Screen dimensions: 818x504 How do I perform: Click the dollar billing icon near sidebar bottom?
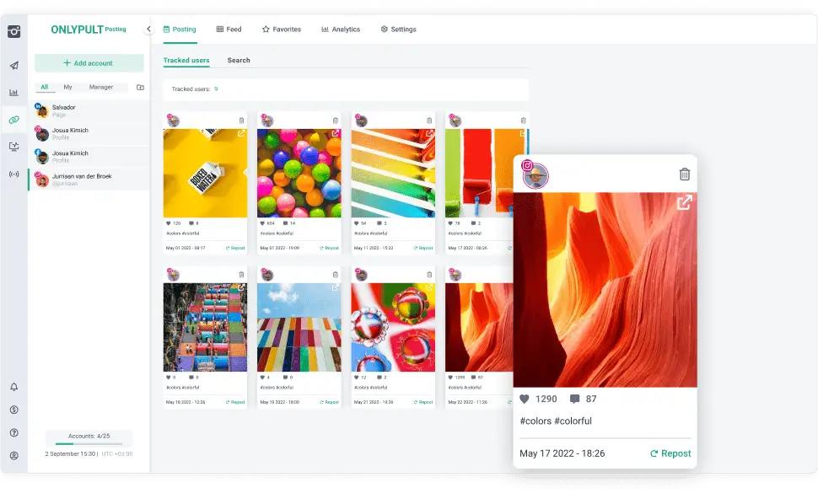(13, 410)
